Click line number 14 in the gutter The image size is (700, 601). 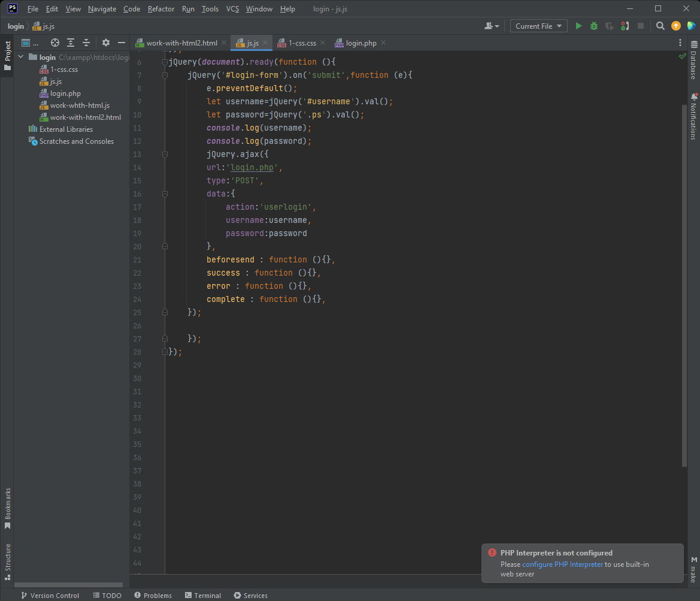tap(137, 168)
